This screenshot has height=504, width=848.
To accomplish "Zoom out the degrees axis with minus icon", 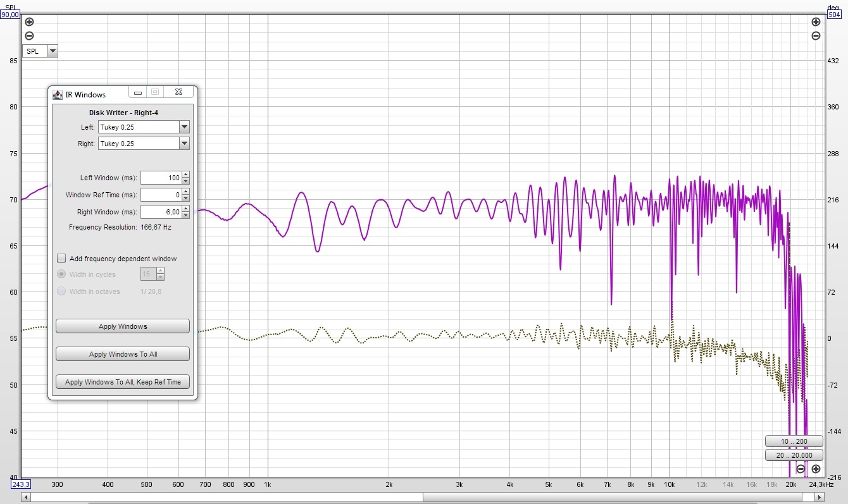I will (x=816, y=36).
